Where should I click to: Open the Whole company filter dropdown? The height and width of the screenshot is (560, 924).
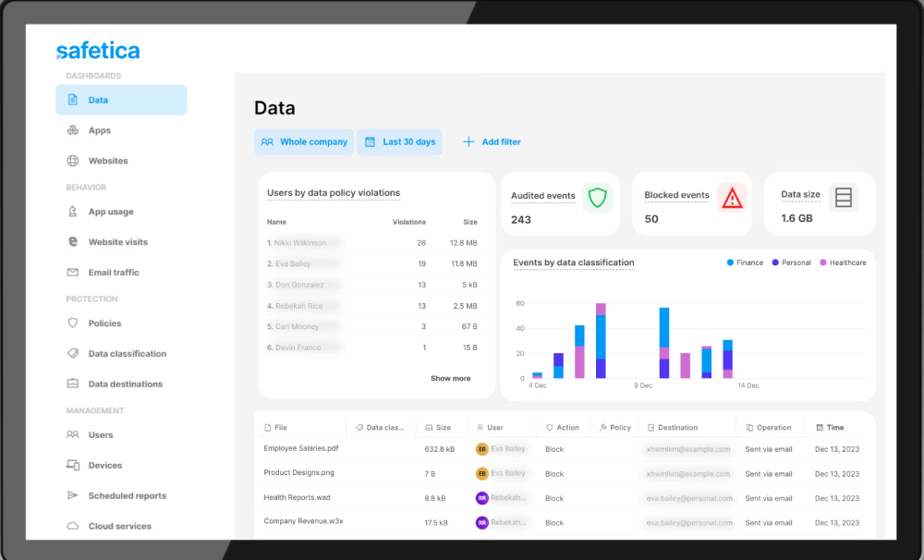(304, 142)
